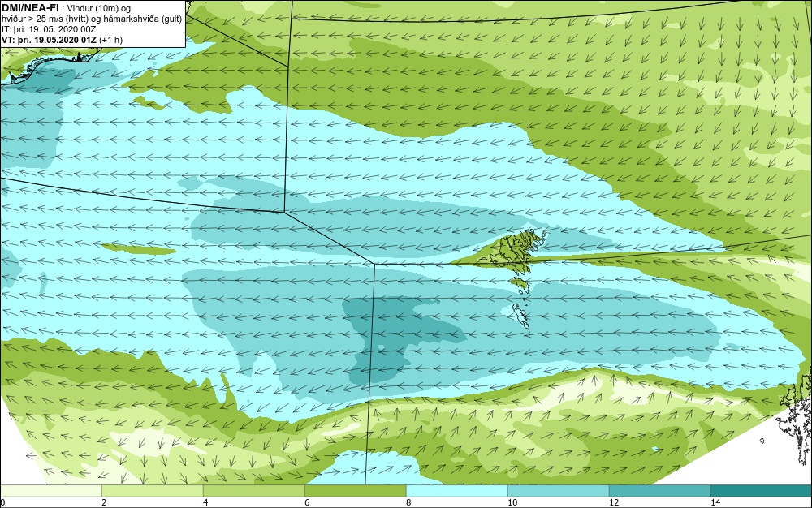Click the 0–2 m/s palest legend swatch
812x508 pixels.
coord(50,491)
